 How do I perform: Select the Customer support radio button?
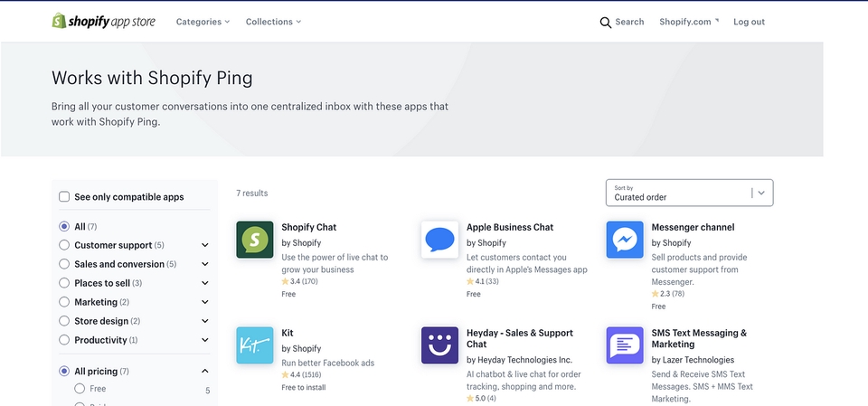(64, 245)
